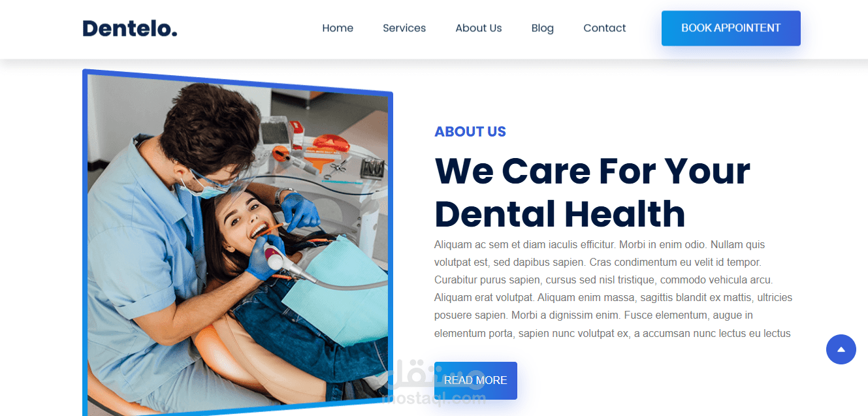Click the scroll-to-top arrow icon
Image resolution: width=868 pixels, height=416 pixels.
coord(841,349)
